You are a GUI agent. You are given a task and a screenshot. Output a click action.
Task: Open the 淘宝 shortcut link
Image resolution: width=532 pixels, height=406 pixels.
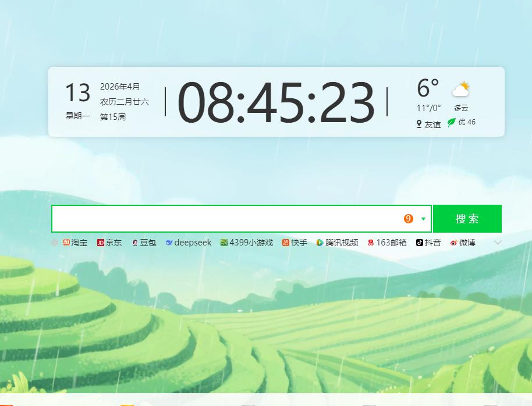pos(75,243)
